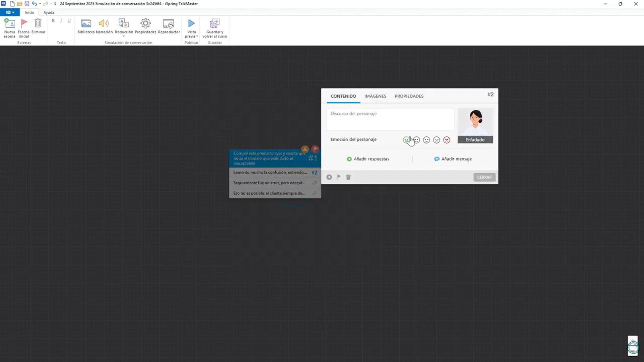The width and height of the screenshot is (644, 362).
Task: Click new document icon in quick access
Action: 12,4
